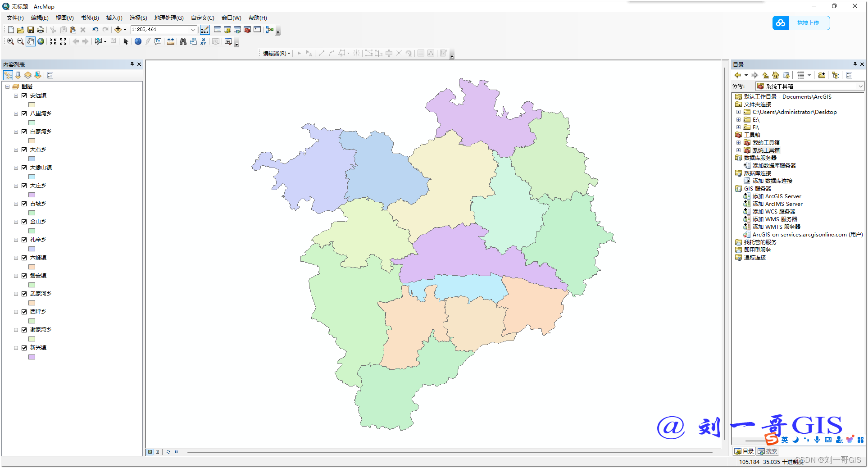
Task: Open the Catalog 位置 location dropdown
Action: pos(860,86)
